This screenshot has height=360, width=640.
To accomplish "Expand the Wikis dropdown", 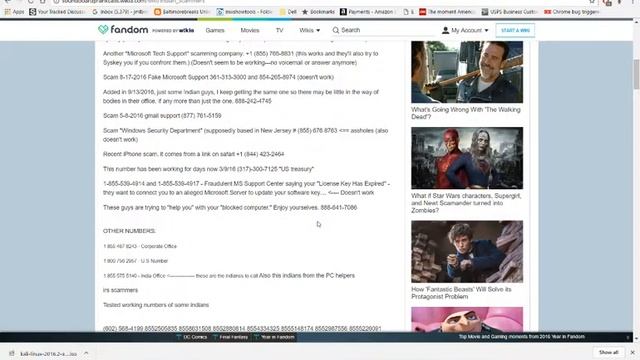I will (309, 30).
